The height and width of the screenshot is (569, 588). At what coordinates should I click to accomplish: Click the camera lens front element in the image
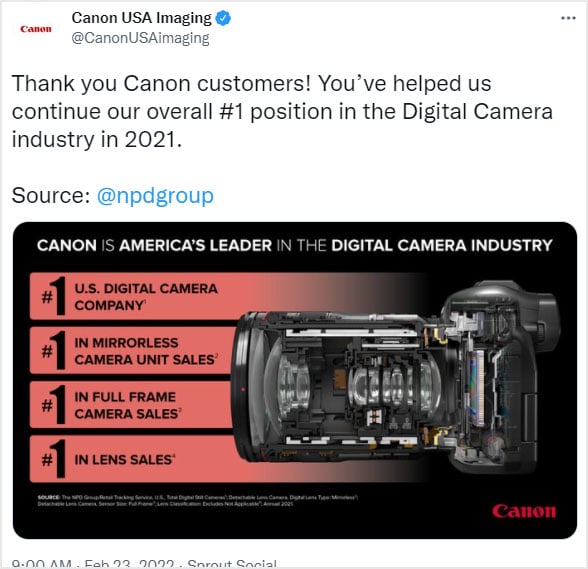[x=255, y=386]
